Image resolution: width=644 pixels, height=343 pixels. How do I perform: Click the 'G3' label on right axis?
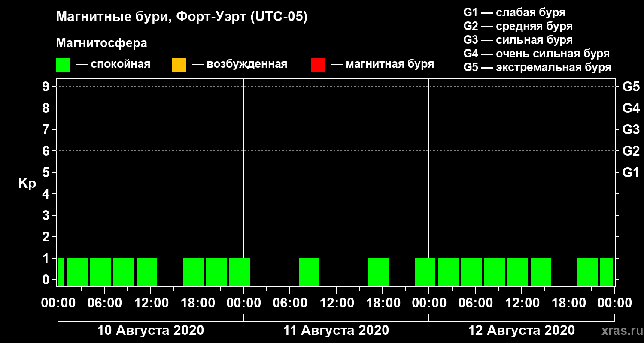click(631, 129)
